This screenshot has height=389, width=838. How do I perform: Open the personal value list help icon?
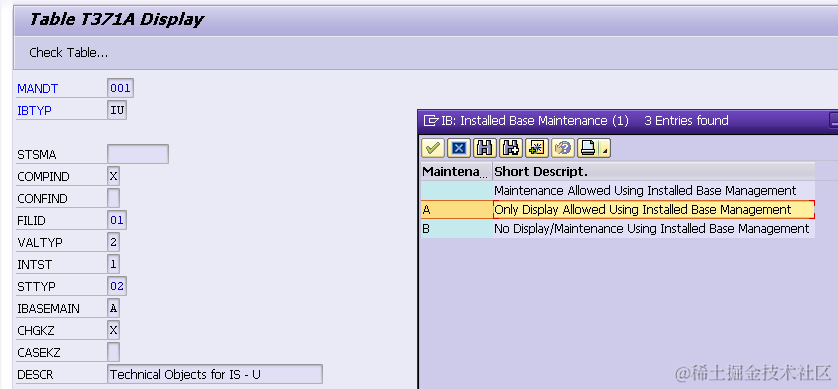[x=563, y=148]
